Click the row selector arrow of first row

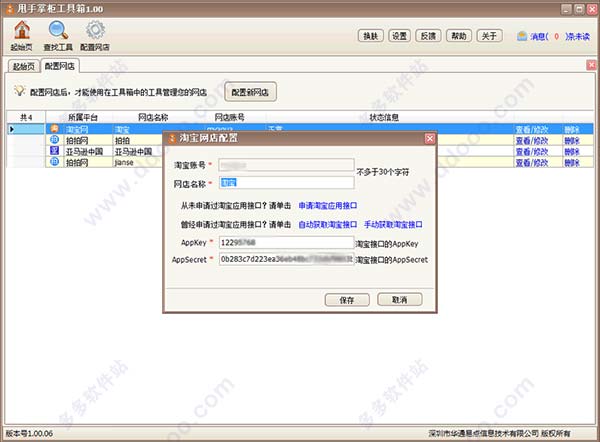tap(12, 129)
